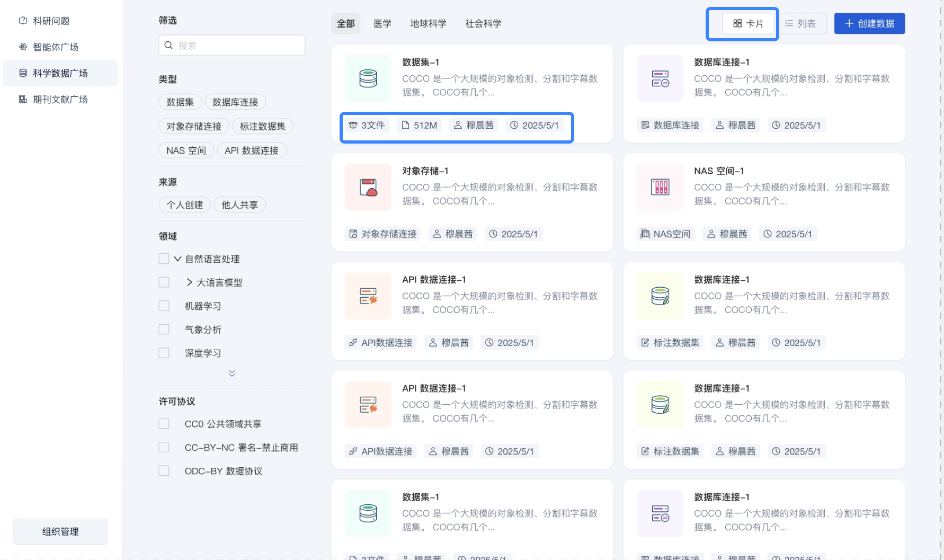Click the 对象存储-1 card icon
944x560 pixels.
click(368, 187)
